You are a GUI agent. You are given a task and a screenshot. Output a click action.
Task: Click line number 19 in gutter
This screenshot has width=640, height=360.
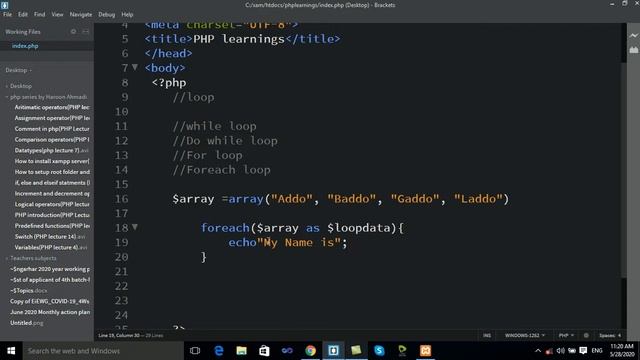pyautogui.click(x=121, y=242)
